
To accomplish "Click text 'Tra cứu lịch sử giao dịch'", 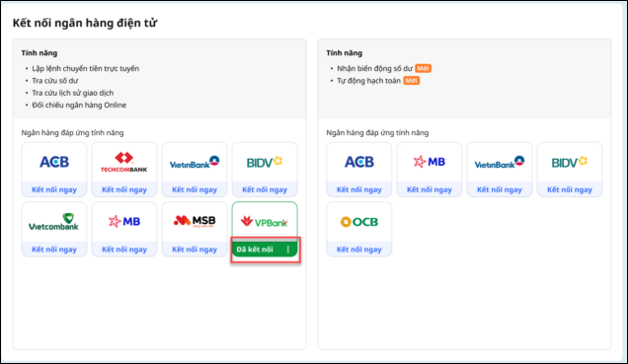I will pyautogui.click(x=72, y=93).
